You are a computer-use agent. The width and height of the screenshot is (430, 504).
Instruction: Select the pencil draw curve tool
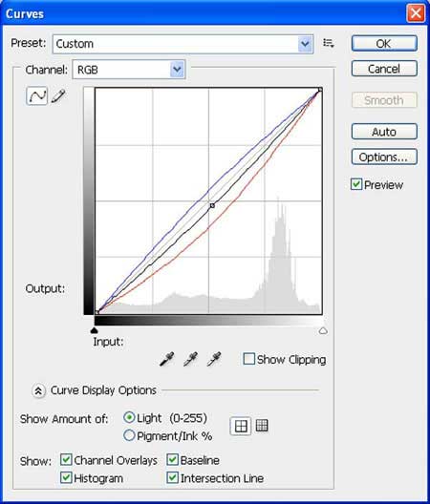pos(58,95)
